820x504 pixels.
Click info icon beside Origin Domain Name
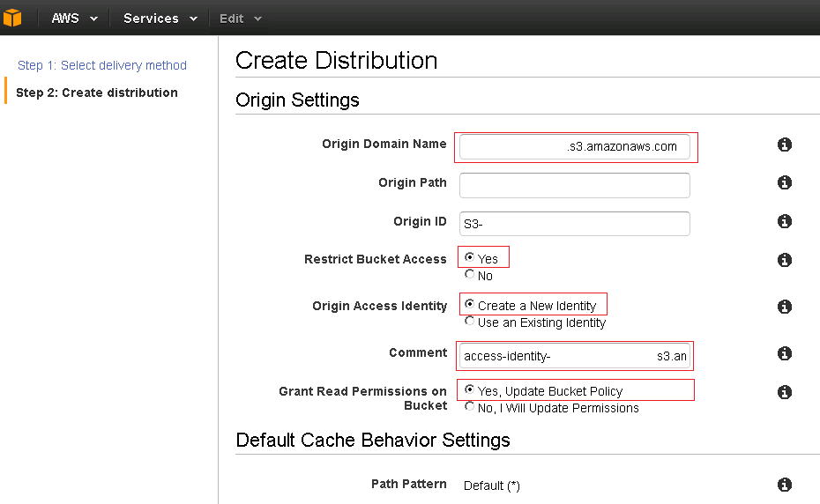tap(784, 145)
